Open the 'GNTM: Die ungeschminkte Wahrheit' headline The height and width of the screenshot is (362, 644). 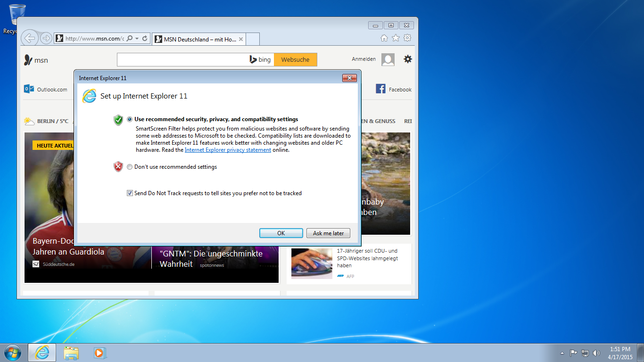pyautogui.click(x=211, y=259)
